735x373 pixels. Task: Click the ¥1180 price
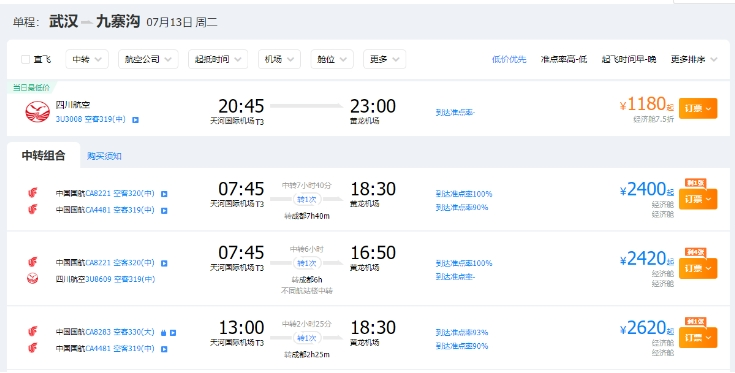[x=646, y=104]
